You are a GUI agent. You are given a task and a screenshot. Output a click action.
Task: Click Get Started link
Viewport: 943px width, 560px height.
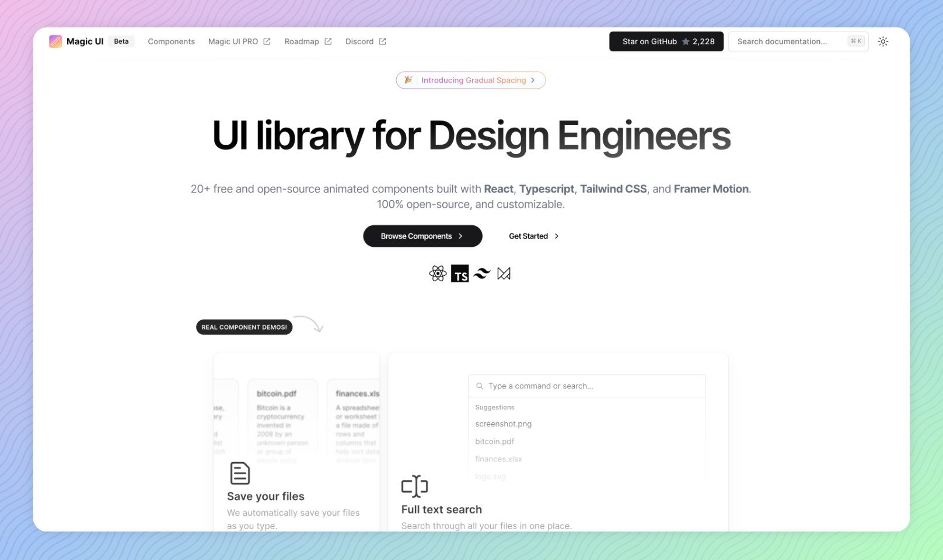click(534, 236)
